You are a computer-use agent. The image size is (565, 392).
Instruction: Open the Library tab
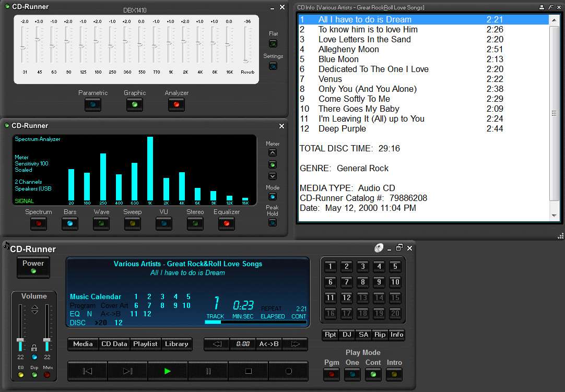tap(176, 344)
